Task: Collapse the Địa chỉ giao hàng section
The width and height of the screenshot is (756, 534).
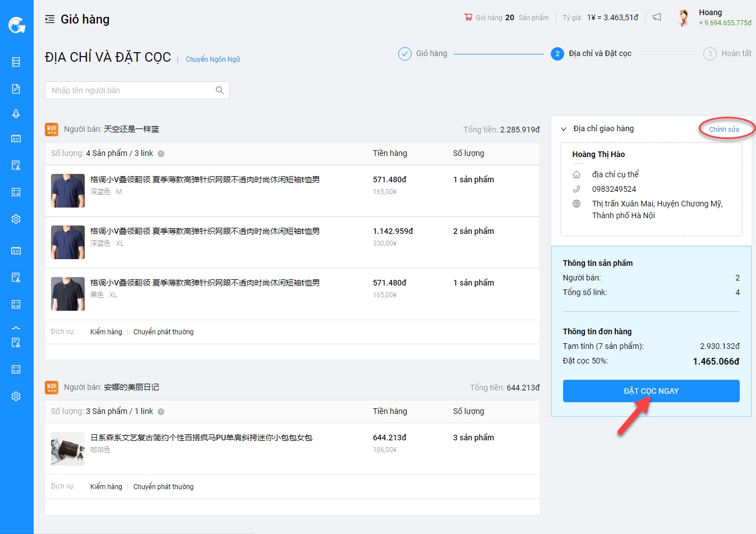Action: [x=564, y=129]
